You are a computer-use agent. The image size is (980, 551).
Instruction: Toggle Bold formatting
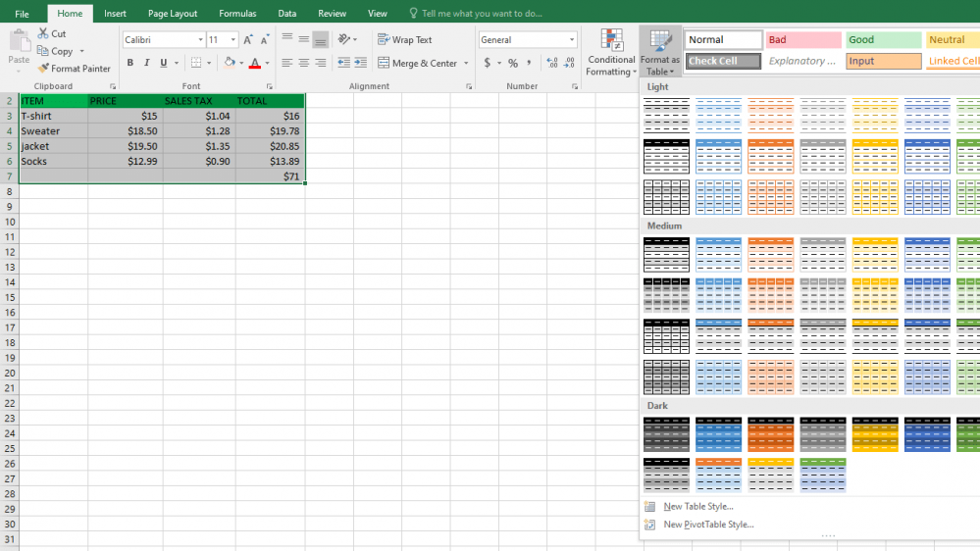[130, 63]
